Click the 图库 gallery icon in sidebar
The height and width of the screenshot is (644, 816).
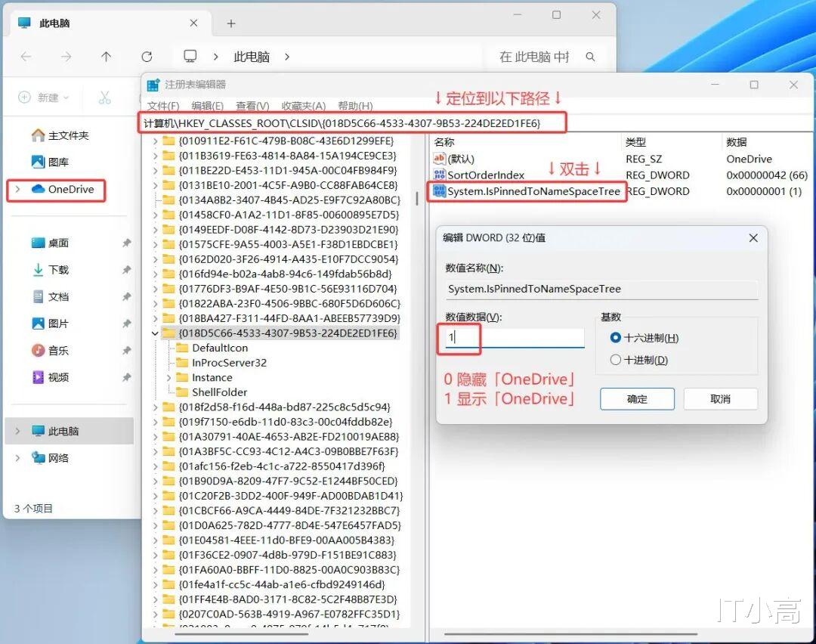pyautogui.click(x=38, y=162)
